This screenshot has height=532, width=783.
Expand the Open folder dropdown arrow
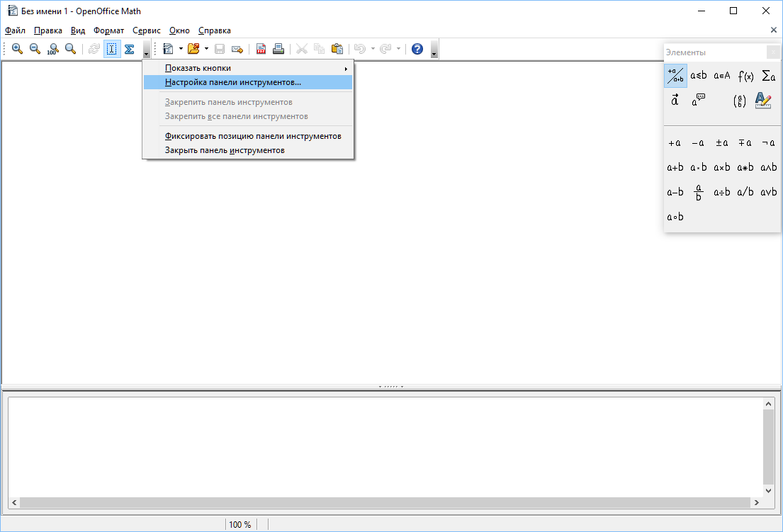pos(206,49)
